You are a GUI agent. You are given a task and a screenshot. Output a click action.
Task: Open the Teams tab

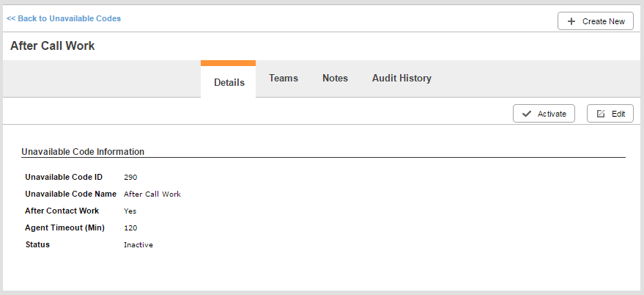[284, 78]
